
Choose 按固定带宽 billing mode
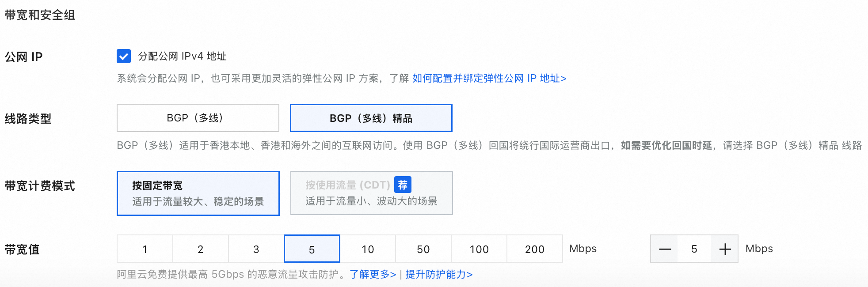pos(198,193)
